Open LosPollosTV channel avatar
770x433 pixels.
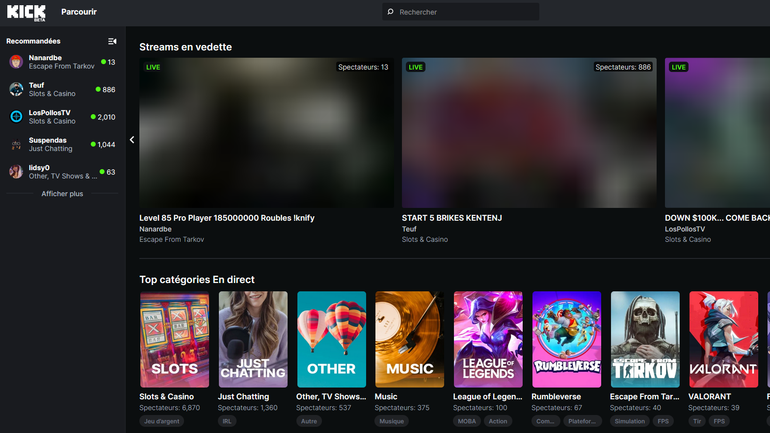pyautogui.click(x=16, y=116)
